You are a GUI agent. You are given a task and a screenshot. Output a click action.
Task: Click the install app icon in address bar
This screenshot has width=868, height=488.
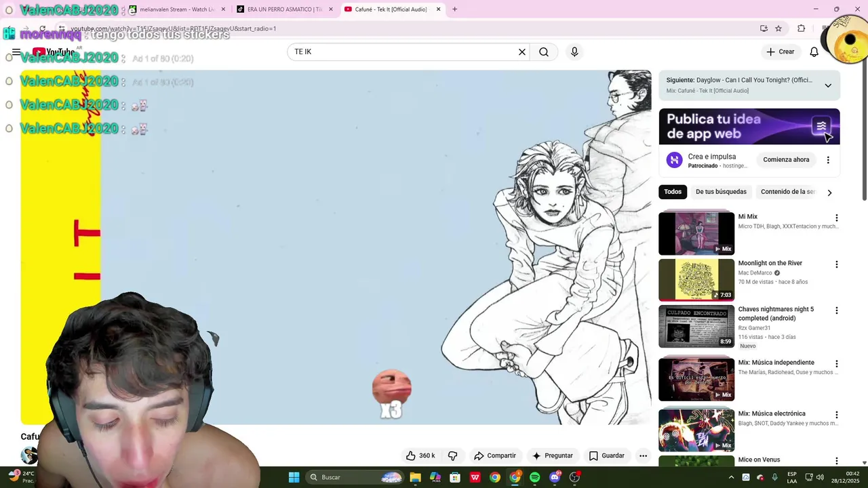[764, 28]
